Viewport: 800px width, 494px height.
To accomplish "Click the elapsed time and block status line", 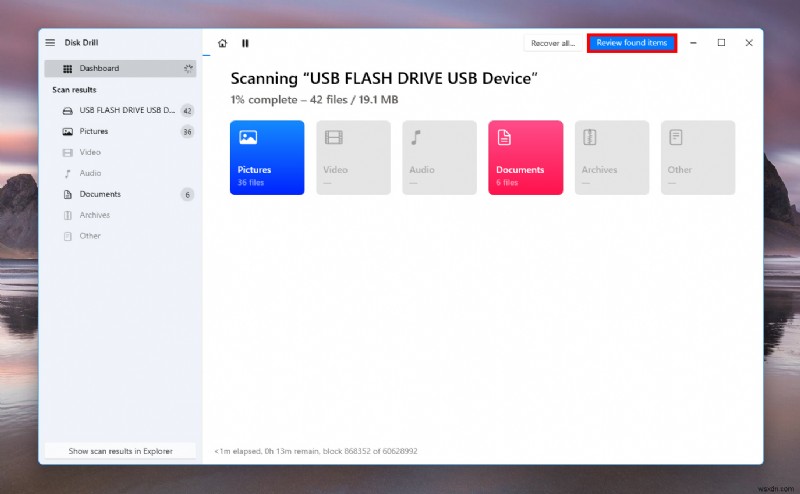I will coord(316,451).
